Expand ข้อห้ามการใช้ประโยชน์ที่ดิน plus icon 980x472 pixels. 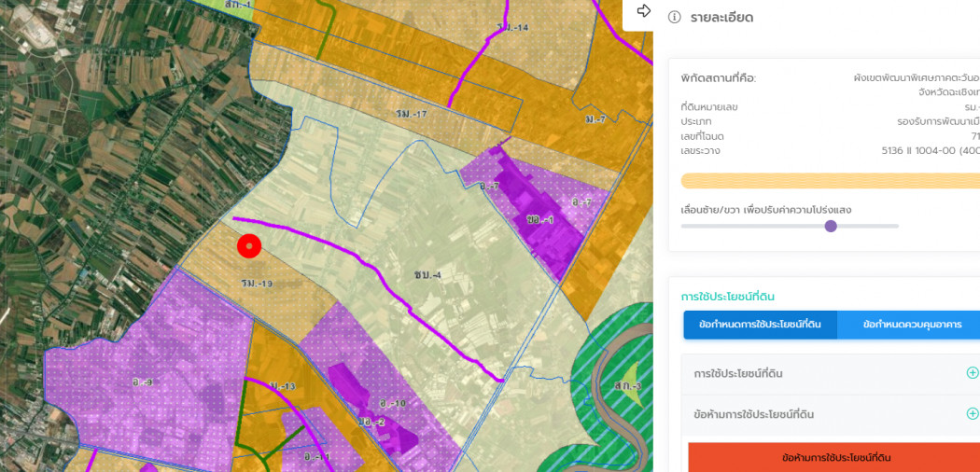pos(972,413)
